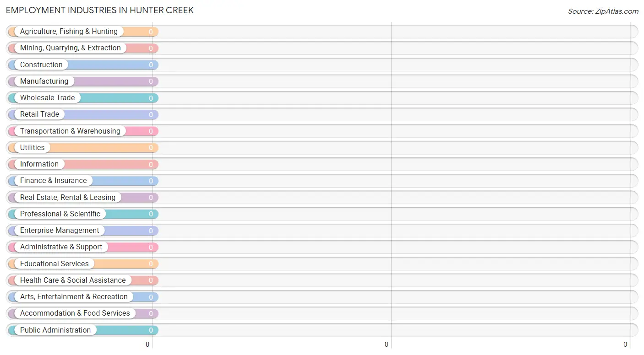Select the Transportation & Warehousing label

tap(70, 131)
